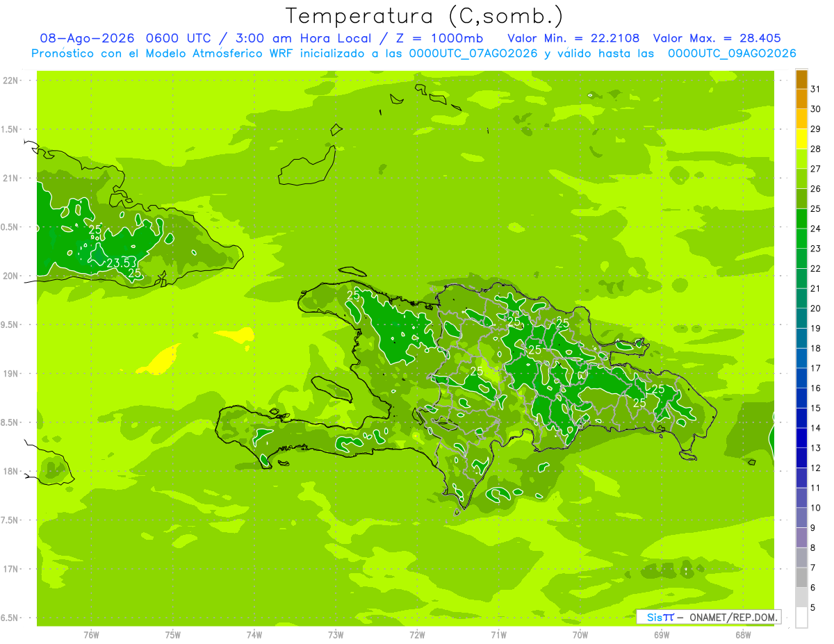Click the '23.53' contour label over Cuba
834x644 pixels.
click(x=121, y=263)
